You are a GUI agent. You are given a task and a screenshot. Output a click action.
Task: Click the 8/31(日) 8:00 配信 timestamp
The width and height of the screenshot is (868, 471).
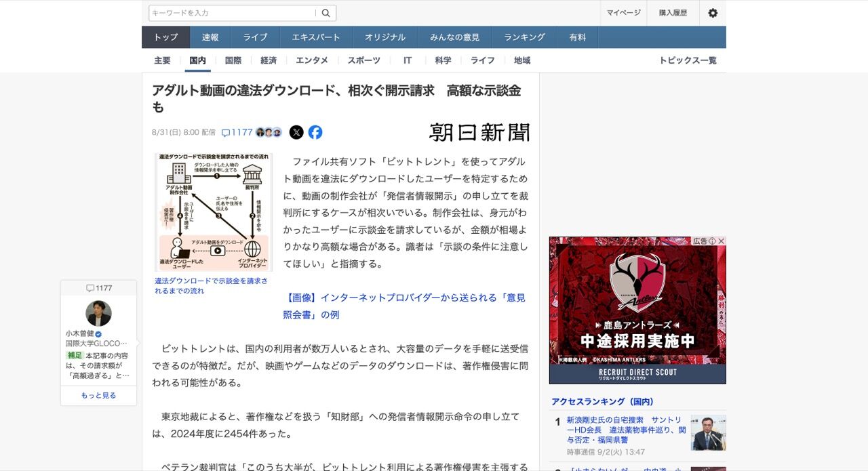pos(184,133)
